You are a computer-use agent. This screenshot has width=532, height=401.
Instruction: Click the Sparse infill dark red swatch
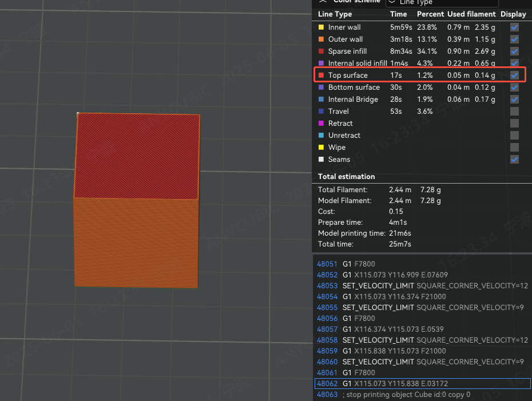point(321,51)
